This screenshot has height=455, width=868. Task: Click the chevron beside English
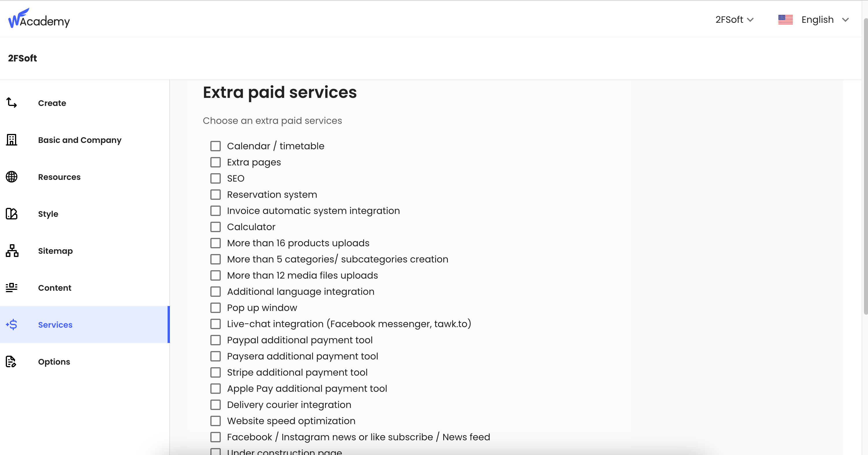[x=845, y=20]
